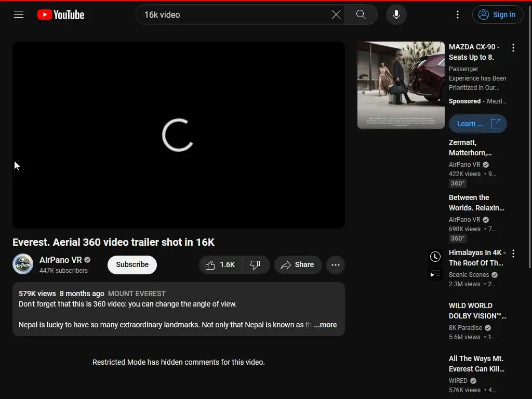Like the video with thumbs up

pos(220,264)
